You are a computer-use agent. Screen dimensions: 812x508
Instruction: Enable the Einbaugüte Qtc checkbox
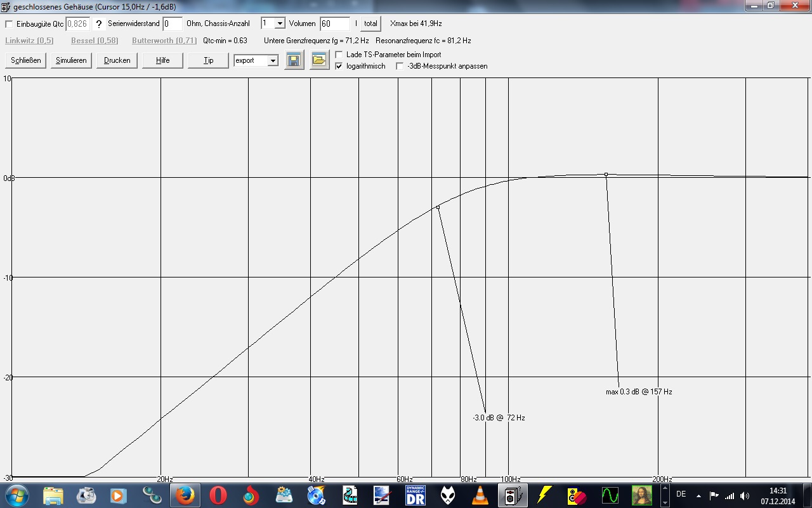pyautogui.click(x=9, y=24)
